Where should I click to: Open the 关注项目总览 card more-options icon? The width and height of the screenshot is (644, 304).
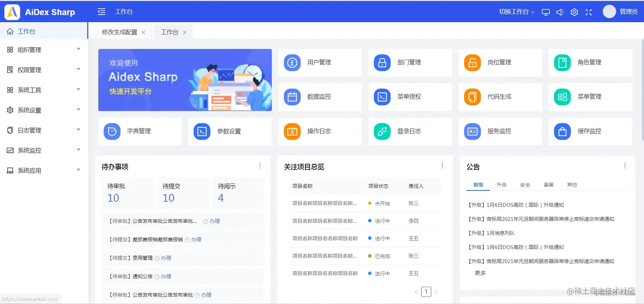[443, 166]
